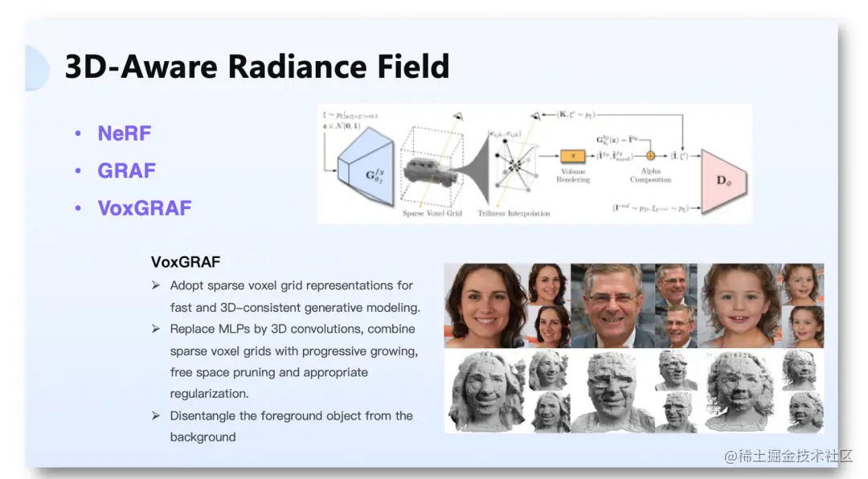The image size is (868, 479).
Task: Click the large generated woman's face image
Action: [485, 305]
